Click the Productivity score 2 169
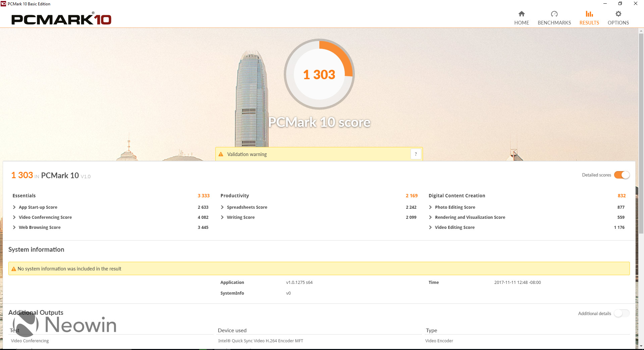644x350 pixels. pyautogui.click(x=412, y=196)
